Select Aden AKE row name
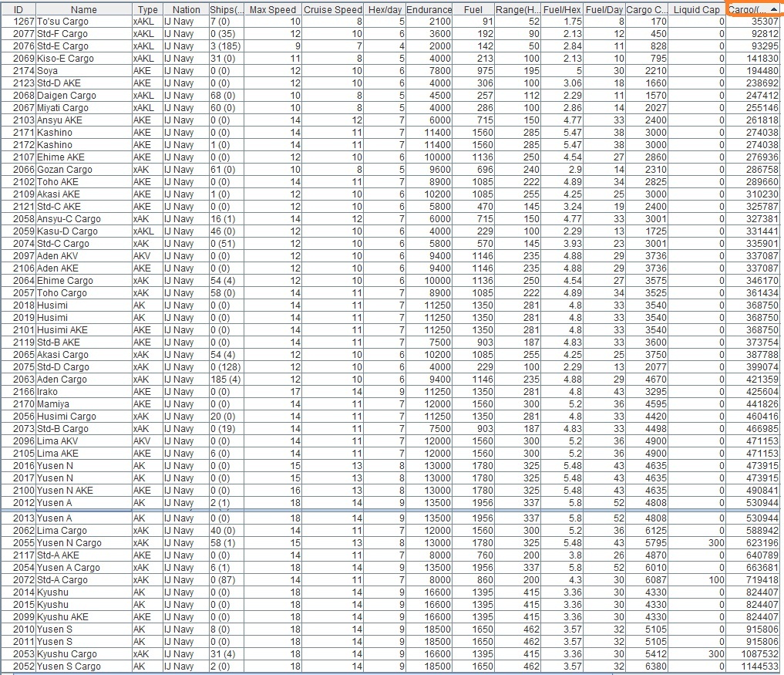The width and height of the screenshot is (784, 675). tap(84, 268)
